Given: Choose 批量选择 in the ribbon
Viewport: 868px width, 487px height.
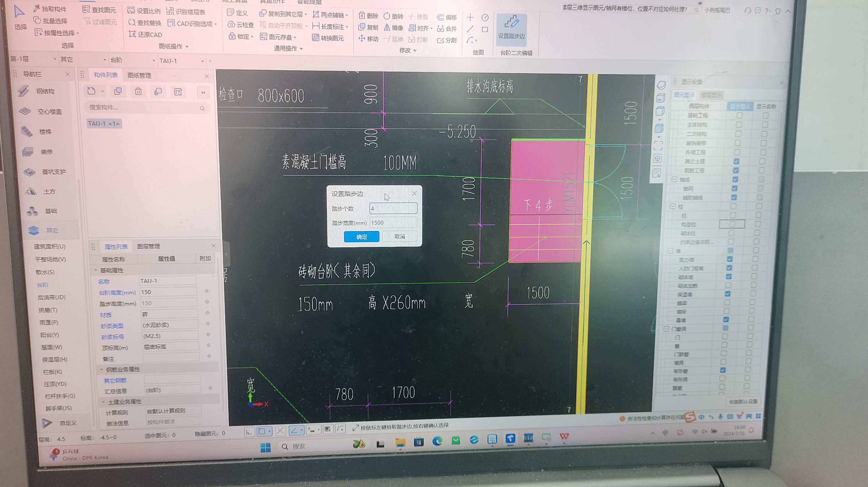Looking at the screenshot, I should 50,21.
